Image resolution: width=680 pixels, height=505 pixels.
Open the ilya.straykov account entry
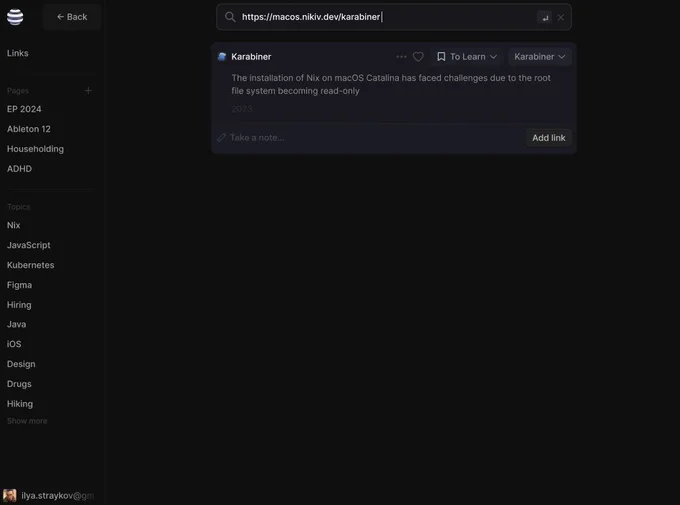[57, 495]
